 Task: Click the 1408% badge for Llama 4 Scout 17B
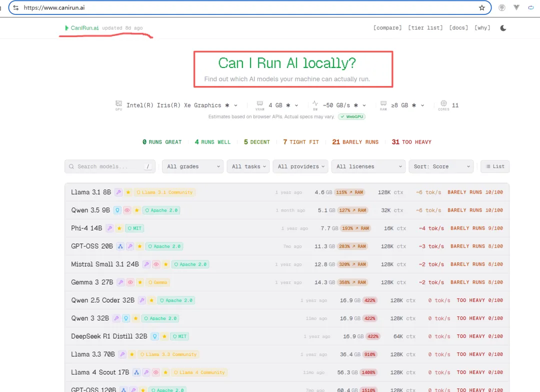point(368,372)
